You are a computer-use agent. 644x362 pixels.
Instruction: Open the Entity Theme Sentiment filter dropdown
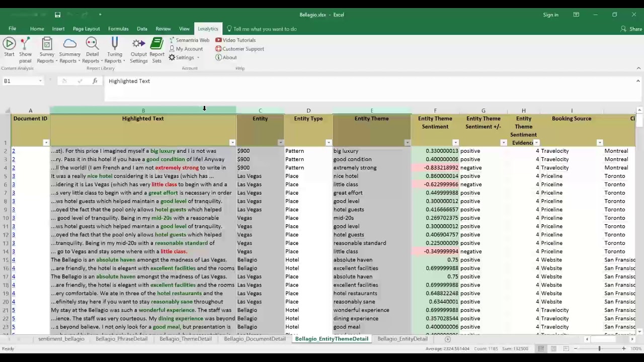coord(455,143)
